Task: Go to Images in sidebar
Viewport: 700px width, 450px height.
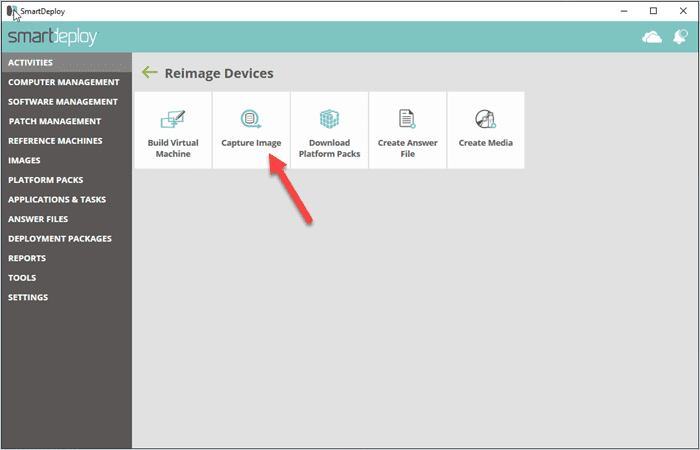Action: pyautogui.click(x=66, y=161)
